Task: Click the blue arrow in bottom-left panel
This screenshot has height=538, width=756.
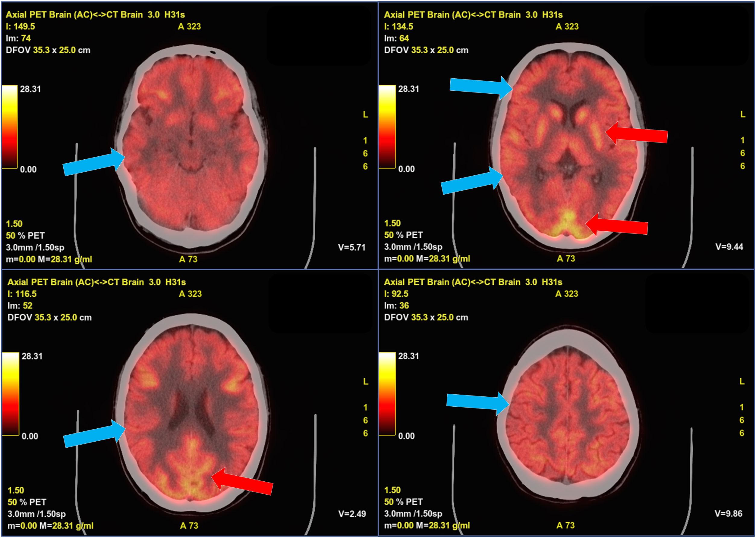Action: point(94,434)
